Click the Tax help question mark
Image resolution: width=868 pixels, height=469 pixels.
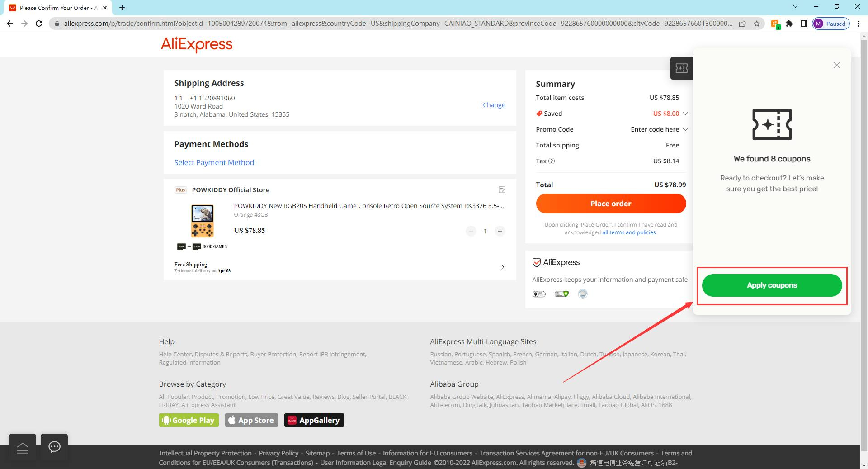click(x=552, y=161)
